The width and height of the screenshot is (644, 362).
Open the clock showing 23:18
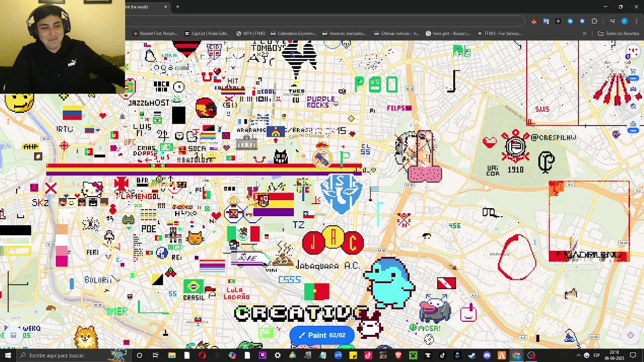coord(614,355)
